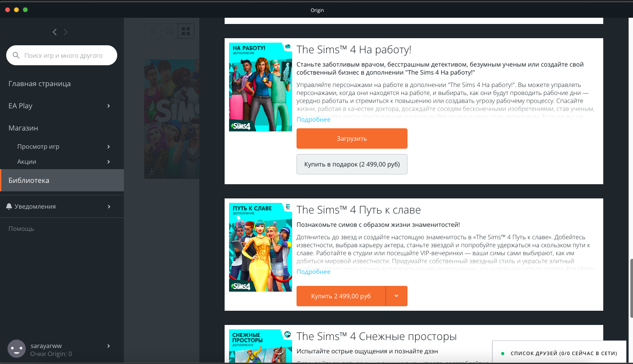Click Купить в подарок for На работу!

352,164
